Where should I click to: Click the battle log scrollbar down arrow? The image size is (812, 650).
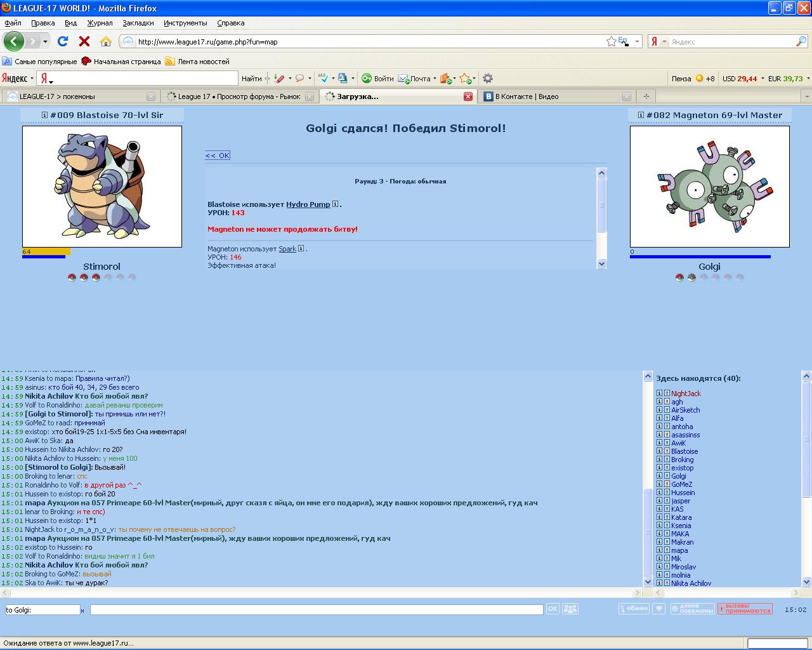click(x=601, y=263)
